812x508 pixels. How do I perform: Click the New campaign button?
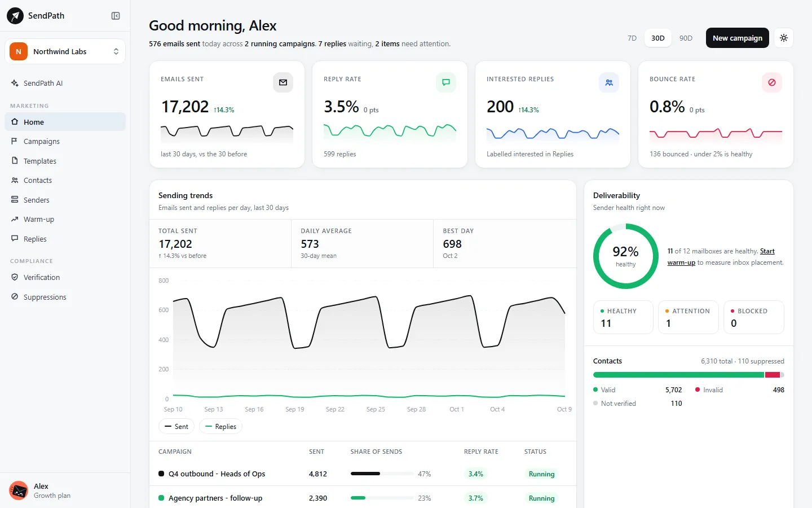[x=738, y=38]
